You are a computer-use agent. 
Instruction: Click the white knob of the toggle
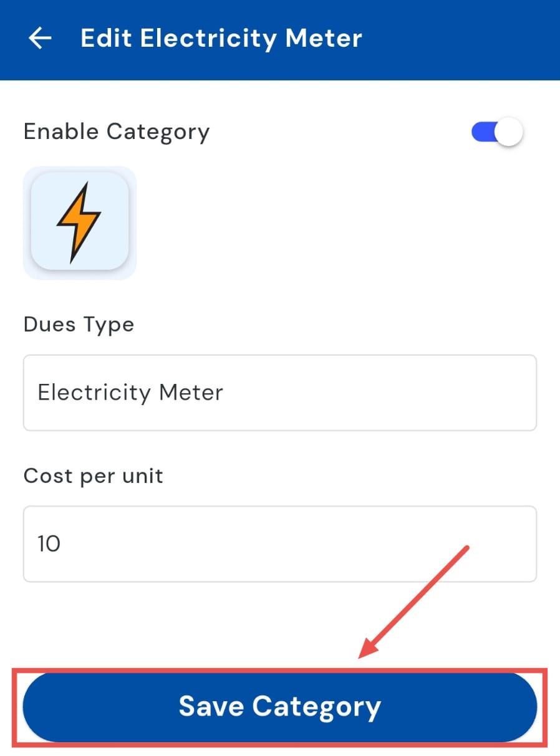(x=510, y=132)
